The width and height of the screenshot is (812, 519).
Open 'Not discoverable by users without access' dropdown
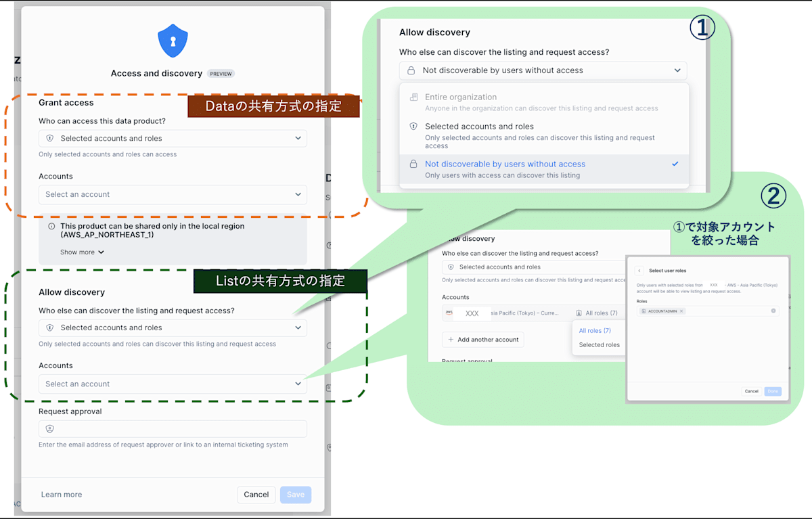point(543,70)
